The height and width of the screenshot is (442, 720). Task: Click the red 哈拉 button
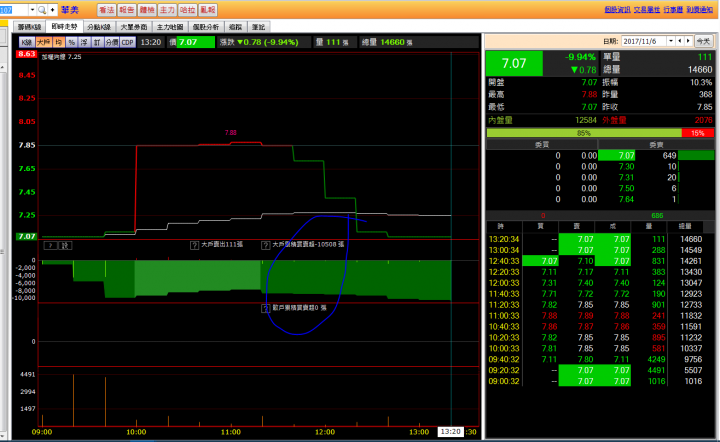187,10
